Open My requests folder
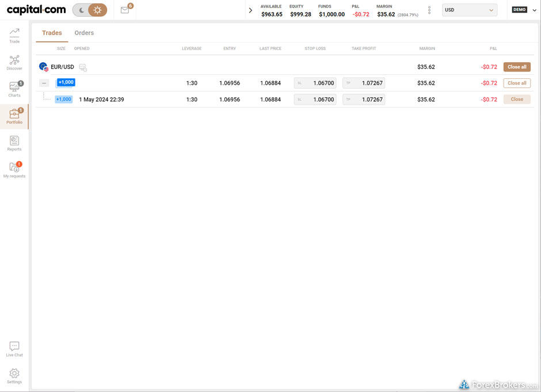 click(14, 169)
